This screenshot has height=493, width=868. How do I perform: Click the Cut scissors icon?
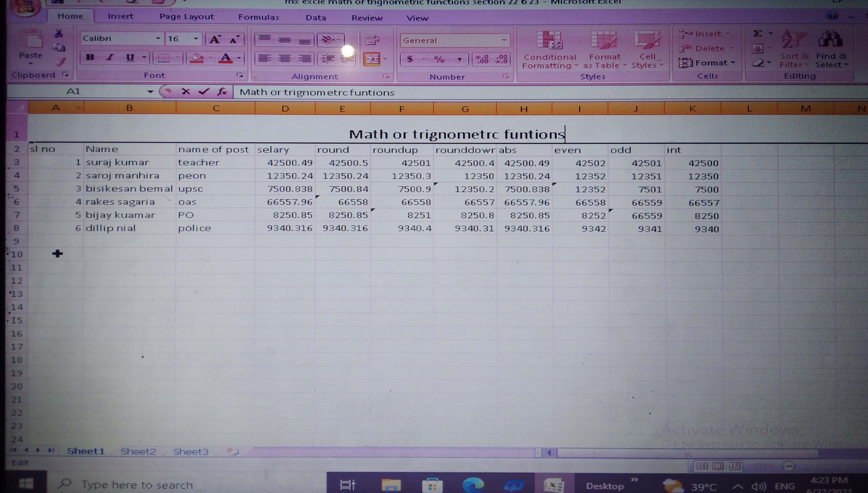click(x=59, y=33)
